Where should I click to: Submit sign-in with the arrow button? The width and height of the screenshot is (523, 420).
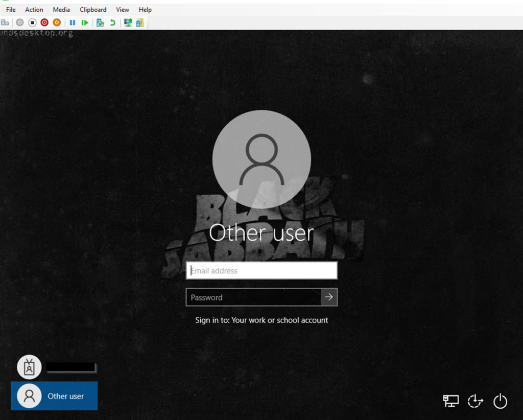(x=329, y=297)
